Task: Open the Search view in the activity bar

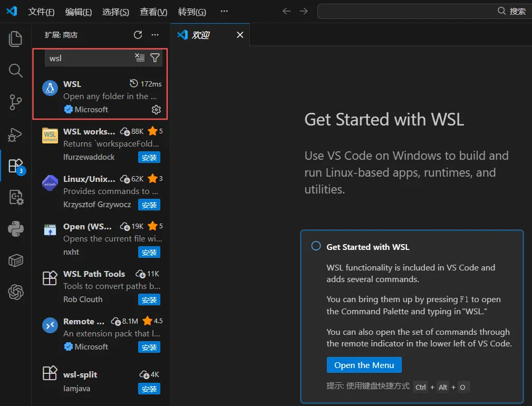Action: [x=15, y=71]
